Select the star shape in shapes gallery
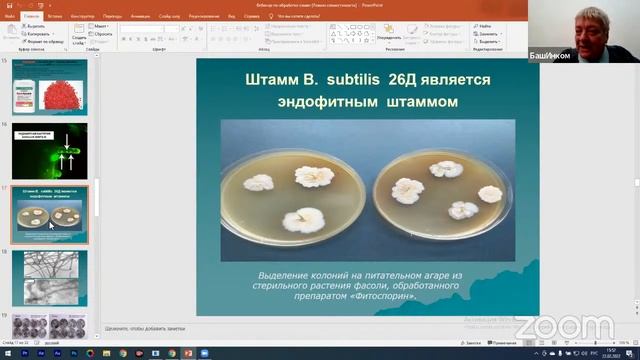The height and width of the screenshot is (360, 640). pos(367,40)
